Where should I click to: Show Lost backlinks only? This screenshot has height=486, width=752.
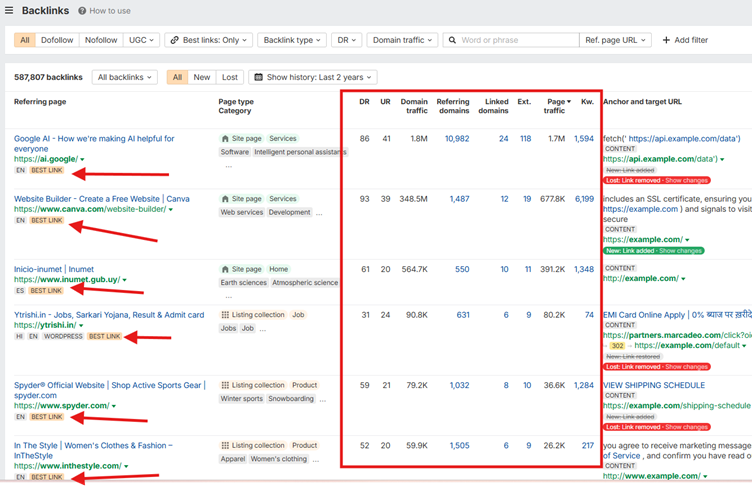[230, 77]
